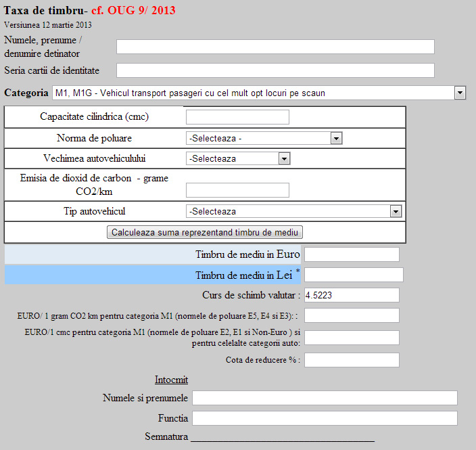Expand the Norma de poluare dropdown
476x450 pixels.
[x=264, y=138]
